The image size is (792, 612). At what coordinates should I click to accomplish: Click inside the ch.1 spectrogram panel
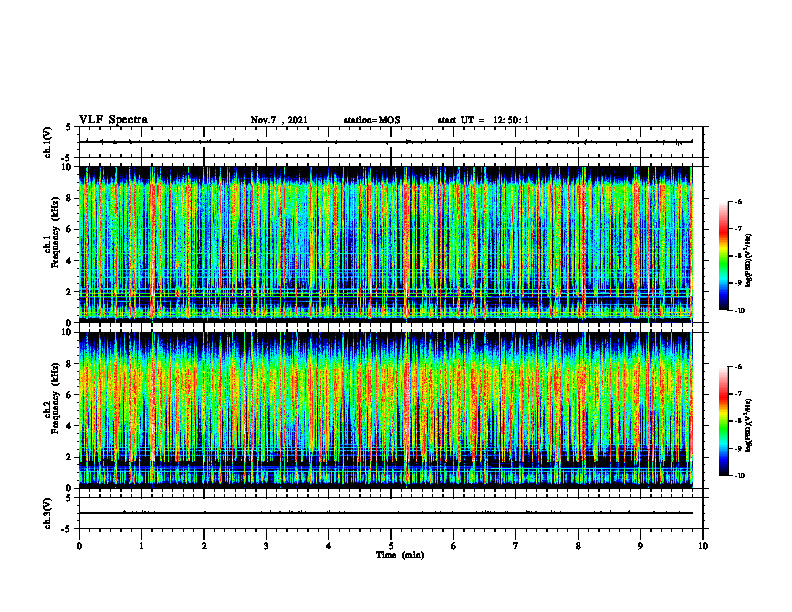tap(386, 244)
